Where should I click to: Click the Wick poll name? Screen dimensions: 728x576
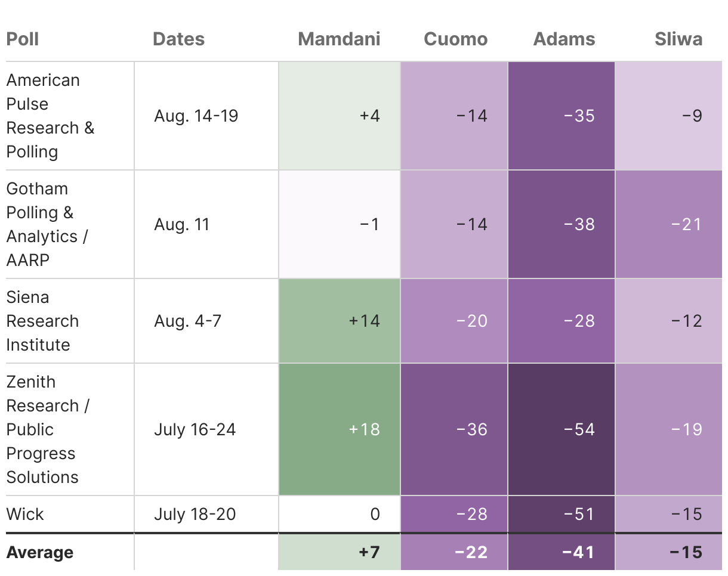(25, 514)
